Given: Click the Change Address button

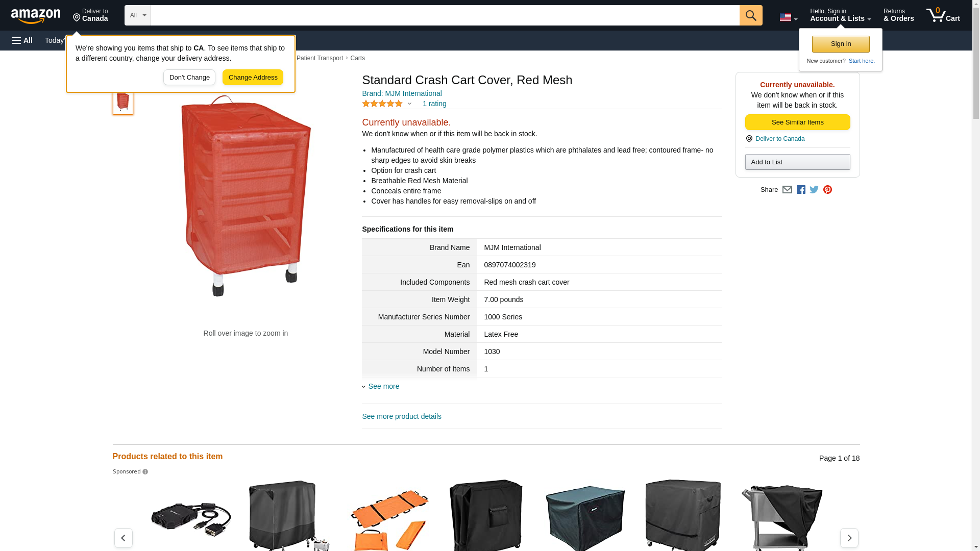Looking at the screenshot, I should pyautogui.click(x=253, y=78).
